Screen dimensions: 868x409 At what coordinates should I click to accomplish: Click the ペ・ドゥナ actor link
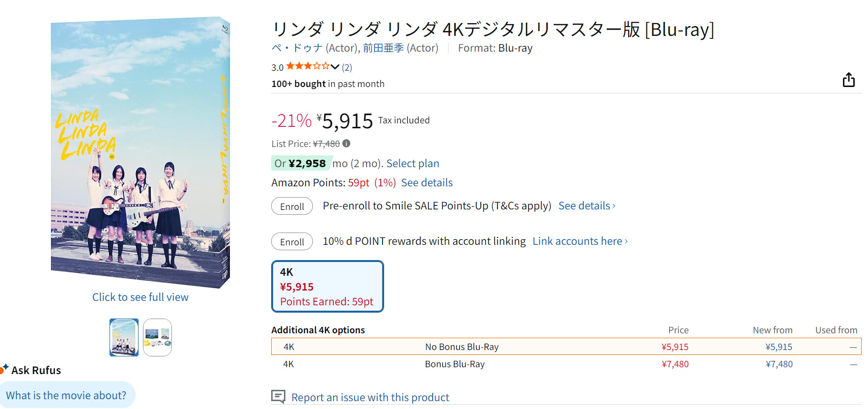[297, 48]
